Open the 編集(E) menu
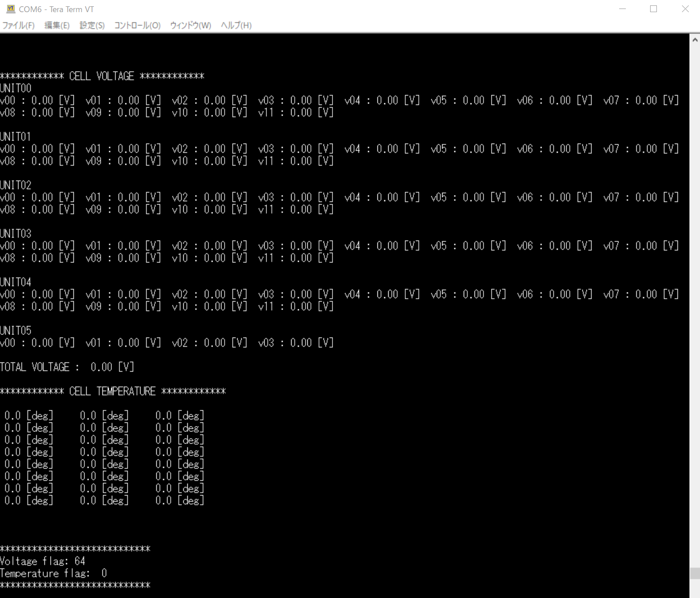This screenshot has width=700, height=598. pos(57,25)
